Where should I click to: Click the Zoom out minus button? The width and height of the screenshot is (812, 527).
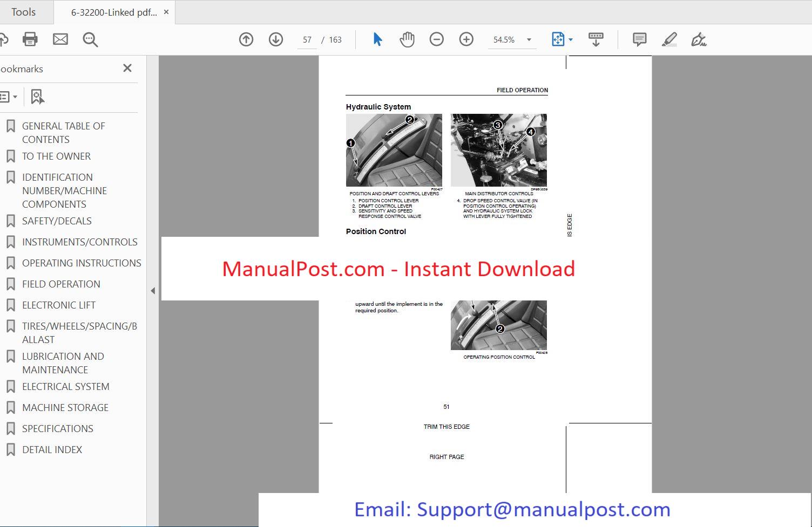point(437,39)
